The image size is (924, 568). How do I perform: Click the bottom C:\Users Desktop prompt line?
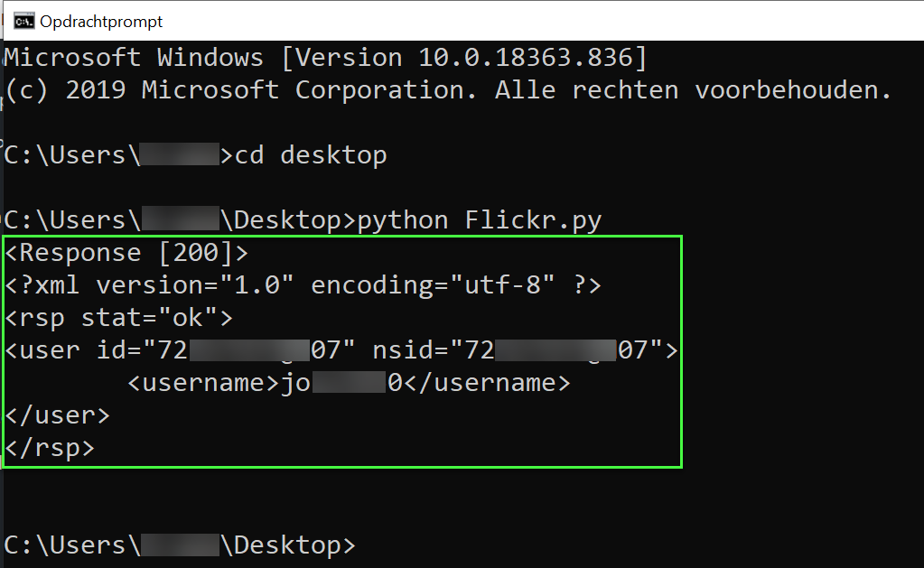176,545
